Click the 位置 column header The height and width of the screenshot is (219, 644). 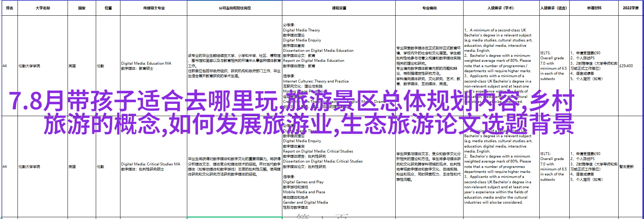click(x=108, y=8)
